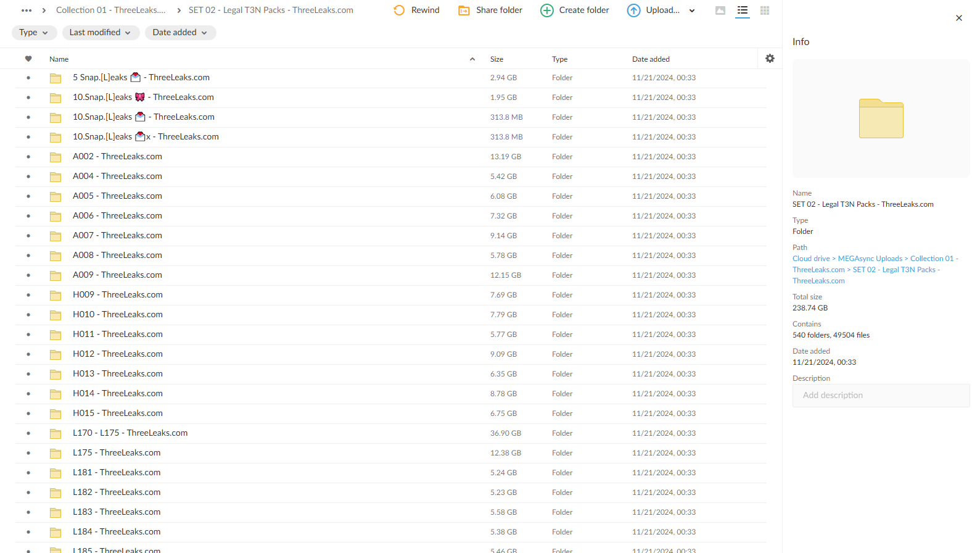Click the Upload arrow icon
980x553 pixels.
633,10
